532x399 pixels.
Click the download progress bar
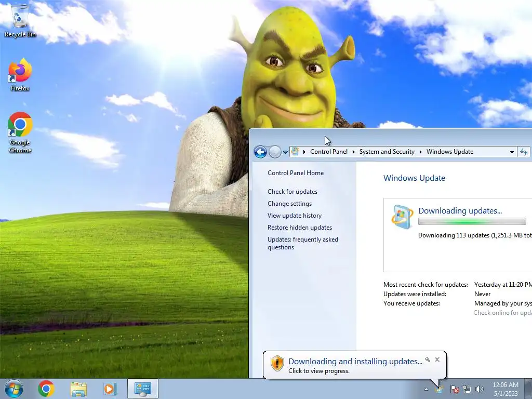tap(472, 221)
